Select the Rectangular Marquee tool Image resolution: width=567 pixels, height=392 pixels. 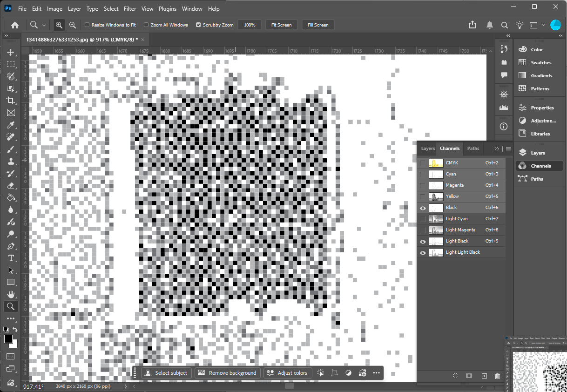[11, 64]
